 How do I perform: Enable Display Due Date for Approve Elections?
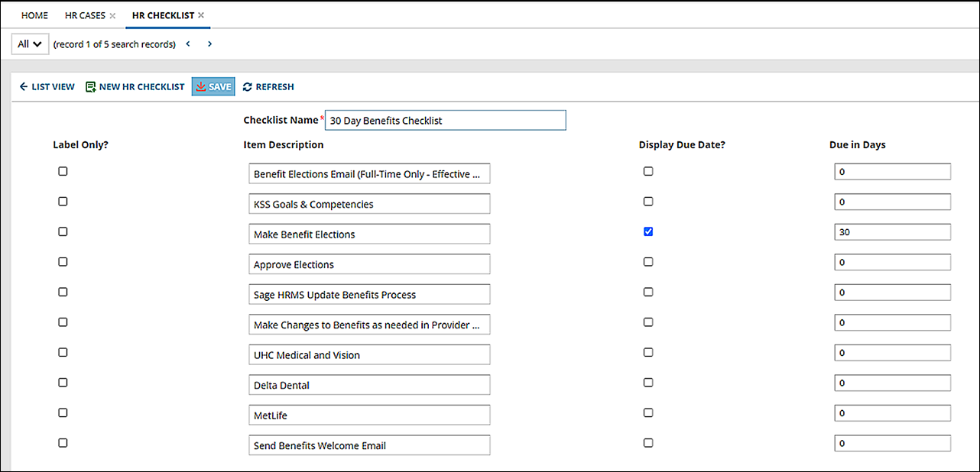[x=648, y=261]
